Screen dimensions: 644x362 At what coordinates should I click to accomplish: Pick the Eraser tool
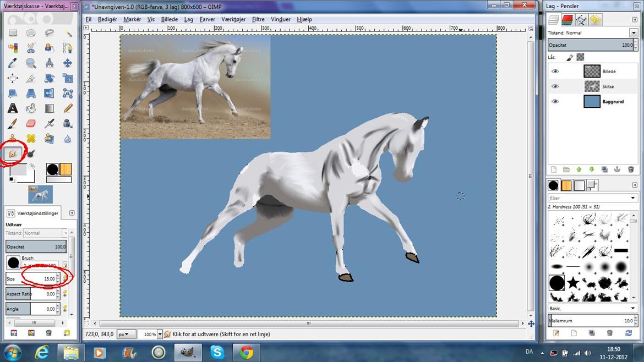pos(31,123)
